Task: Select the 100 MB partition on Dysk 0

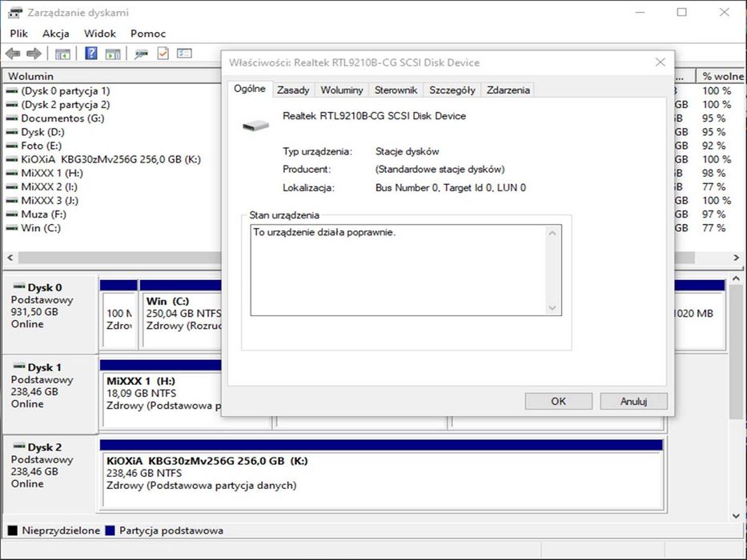Action: pyautogui.click(x=119, y=314)
